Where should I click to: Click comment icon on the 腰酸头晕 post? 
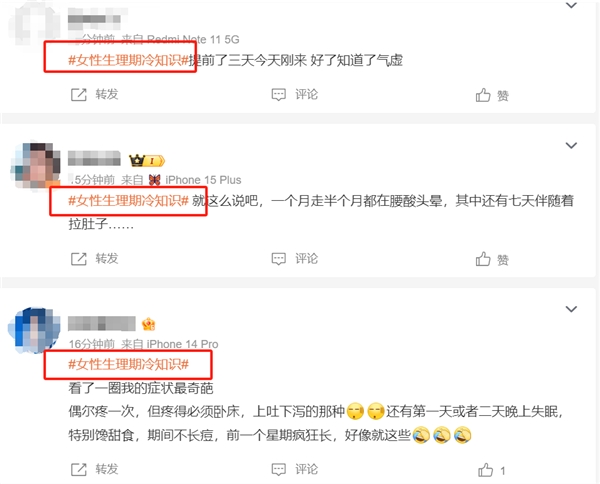(279, 259)
